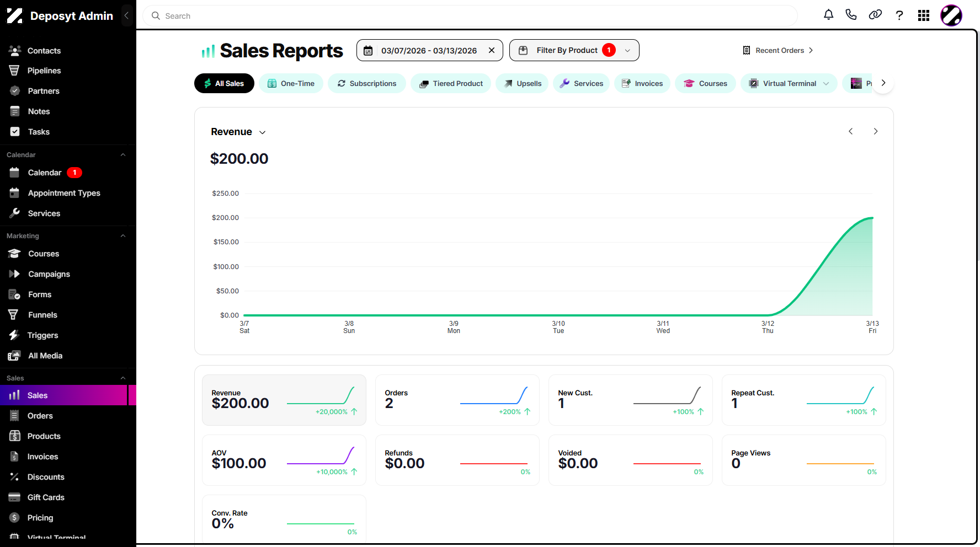The width and height of the screenshot is (980, 547).
Task: Open the apps grid icon
Action: pos(924,15)
